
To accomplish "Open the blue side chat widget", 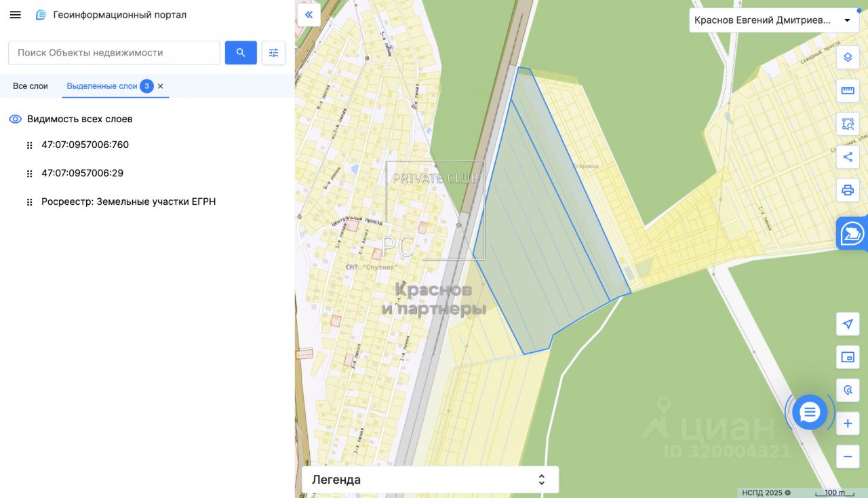I will 852,233.
